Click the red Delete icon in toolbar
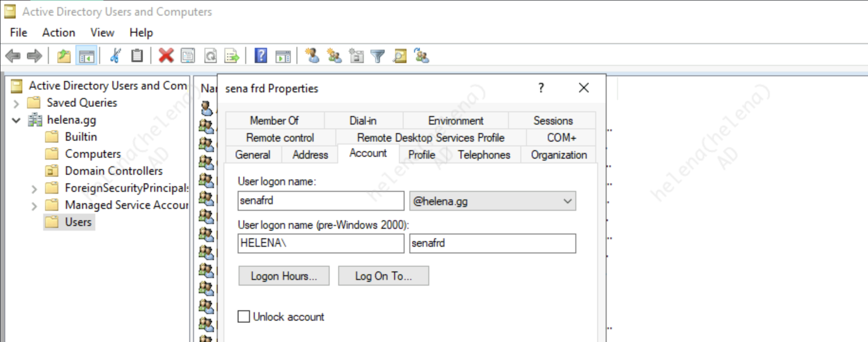This screenshot has height=342, width=868. [166, 56]
